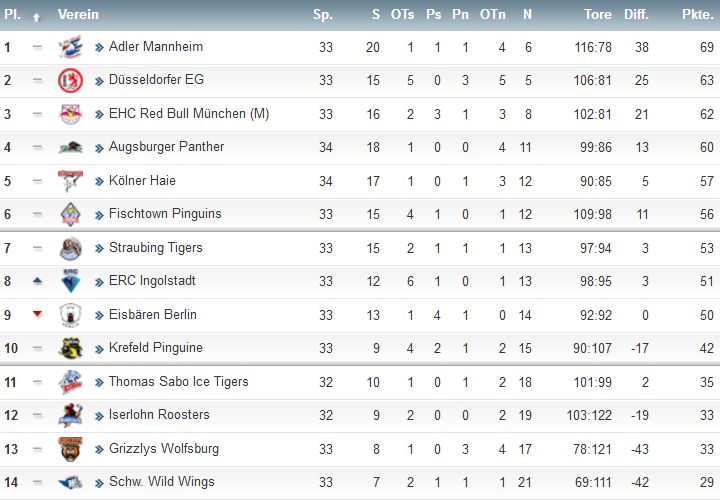Sort table by the position arrow header
Screen dimensions: 720x500
pos(36,17)
